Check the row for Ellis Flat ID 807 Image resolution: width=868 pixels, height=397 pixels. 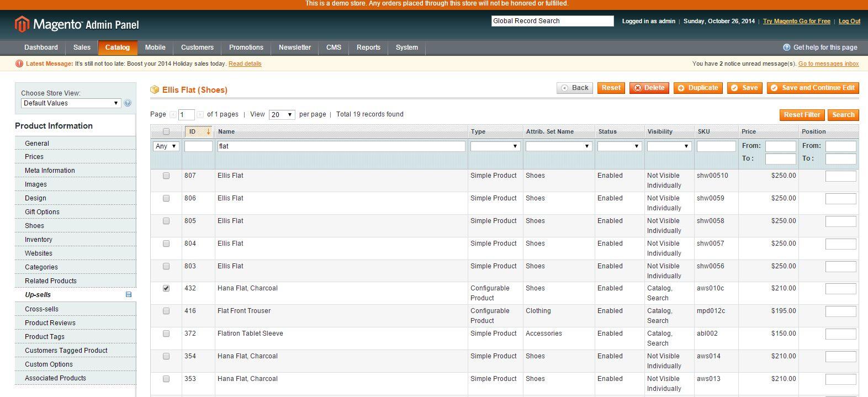[166, 176]
